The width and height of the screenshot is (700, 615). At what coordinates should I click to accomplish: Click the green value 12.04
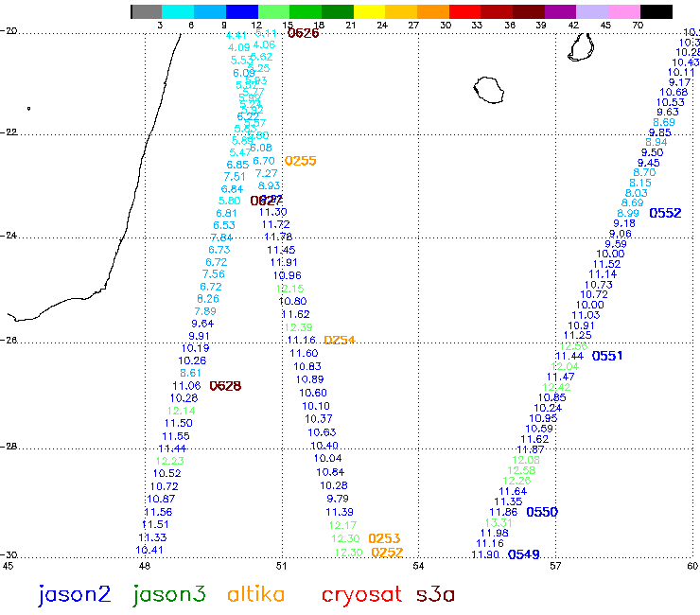click(565, 367)
